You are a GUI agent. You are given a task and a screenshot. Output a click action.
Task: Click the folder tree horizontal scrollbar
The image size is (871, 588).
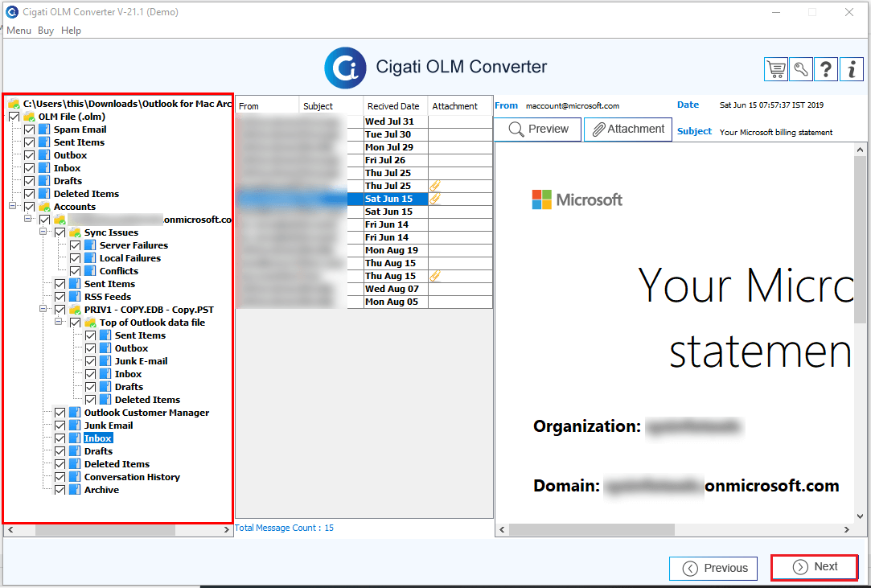[x=105, y=530]
